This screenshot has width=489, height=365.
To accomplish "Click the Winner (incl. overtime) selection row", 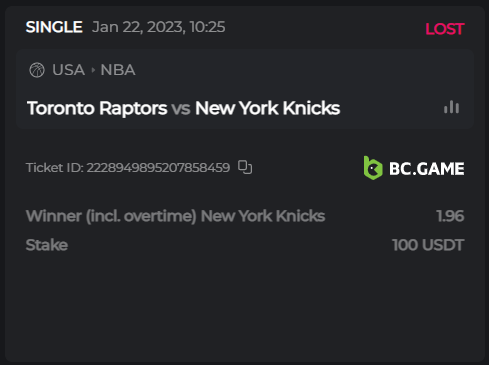I will click(x=245, y=216).
